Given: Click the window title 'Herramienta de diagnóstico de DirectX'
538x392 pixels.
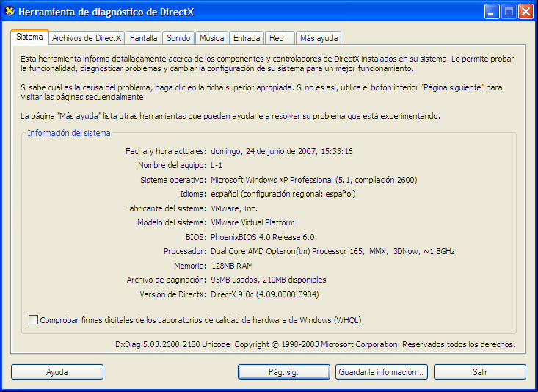Looking at the screenshot, I should 106,12.
